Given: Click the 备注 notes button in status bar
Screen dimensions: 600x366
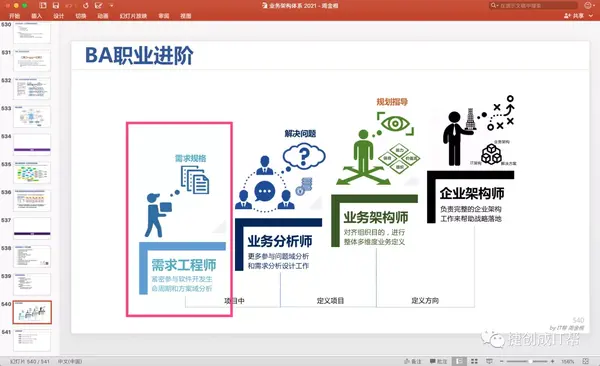Looking at the screenshot, I should click(413, 361).
